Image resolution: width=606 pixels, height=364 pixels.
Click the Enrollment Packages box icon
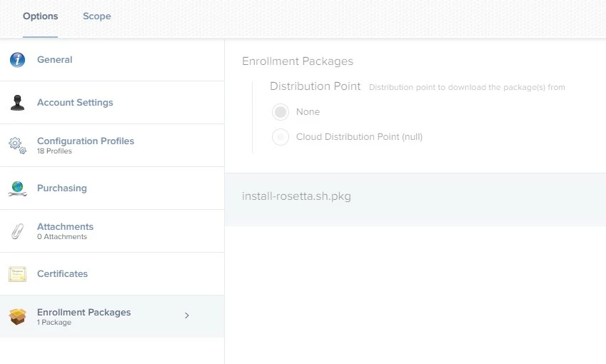point(17,317)
